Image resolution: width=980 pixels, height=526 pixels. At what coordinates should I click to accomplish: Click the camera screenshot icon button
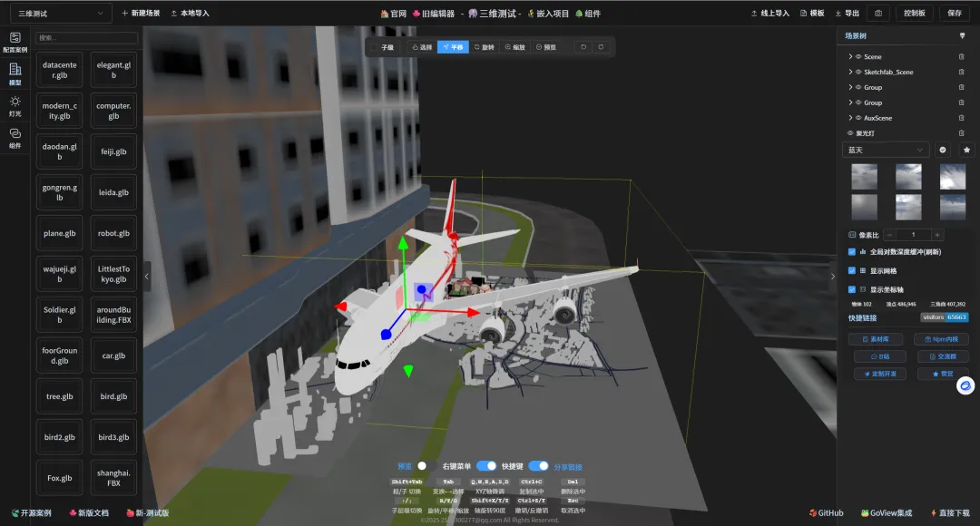[878, 13]
